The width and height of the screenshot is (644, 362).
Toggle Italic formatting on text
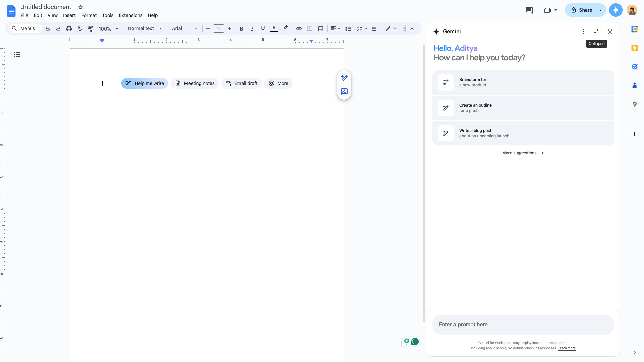(251, 29)
